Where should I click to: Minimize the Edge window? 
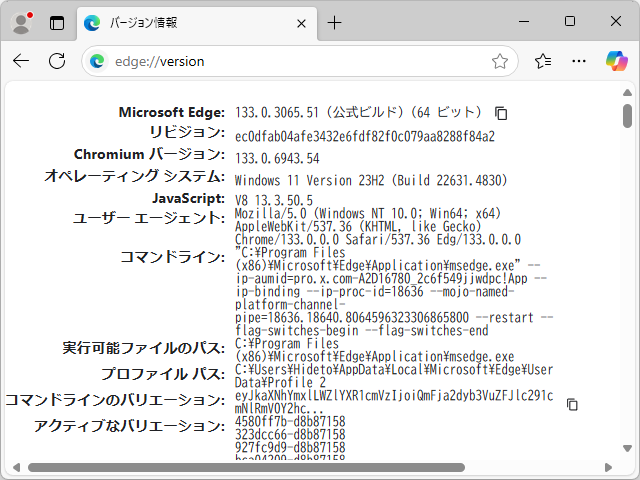tap(524, 21)
